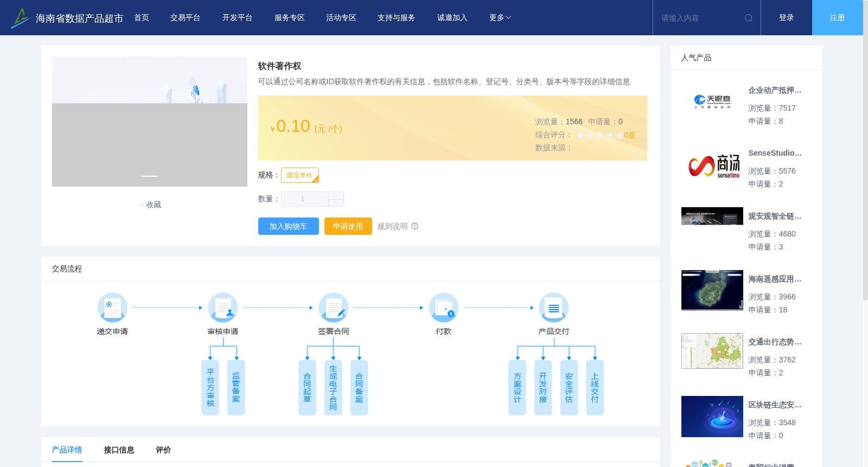Open the 观安观智全链 product link
Image resolution: width=868 pixels, height=467 pixels.
click(x=775, y=216)
